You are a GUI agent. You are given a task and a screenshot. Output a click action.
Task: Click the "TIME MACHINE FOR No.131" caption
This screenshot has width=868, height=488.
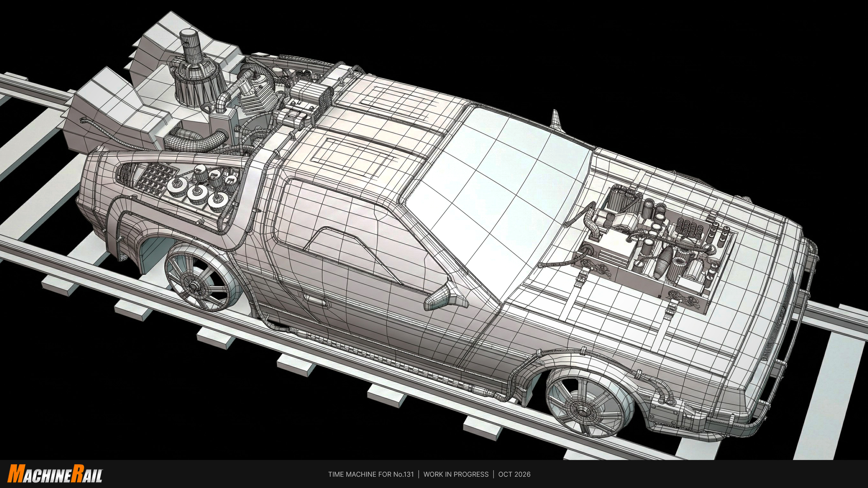pyautogui.click(x=371, y=474)
